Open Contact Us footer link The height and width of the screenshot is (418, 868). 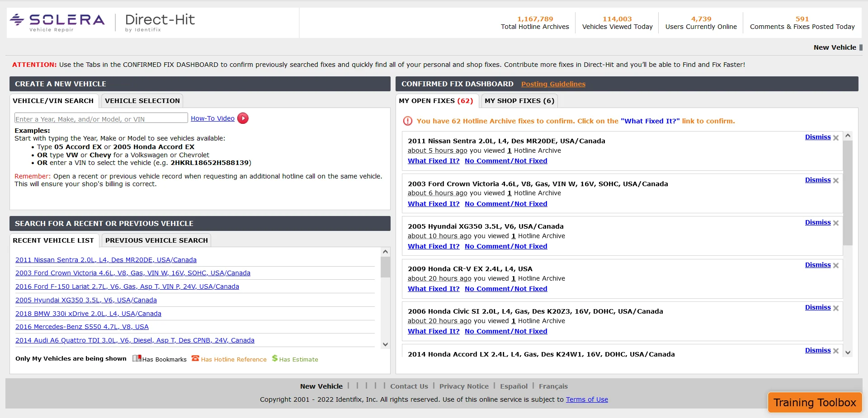coord(409,386)
